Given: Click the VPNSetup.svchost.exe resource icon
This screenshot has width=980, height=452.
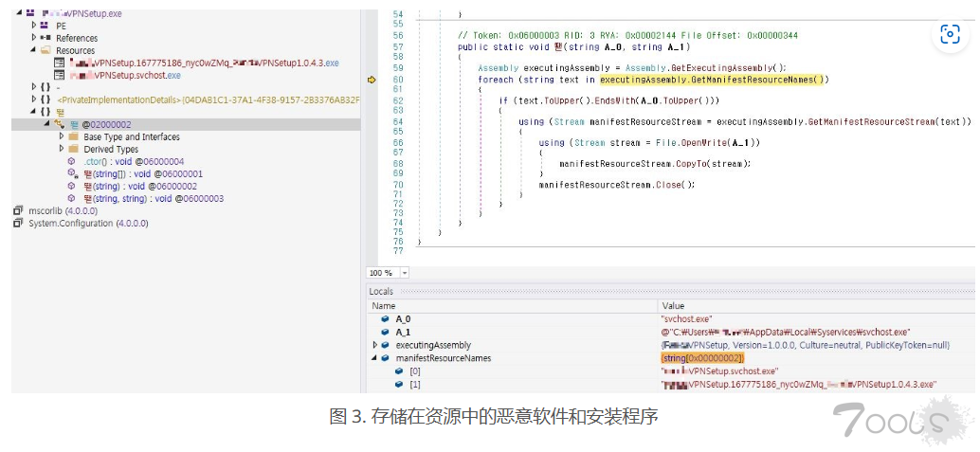Looking at the screenshot, I should 59,75.
